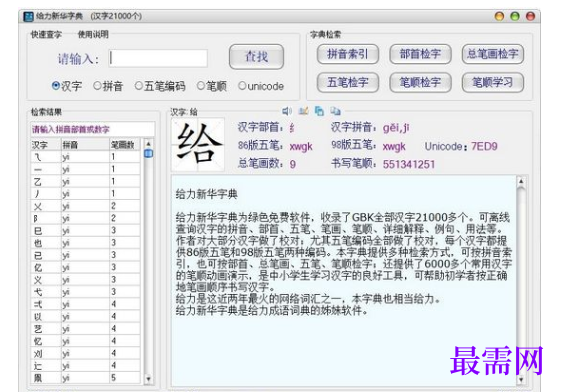Play pronunciation with the speaker icon

(x=287, y=111)
